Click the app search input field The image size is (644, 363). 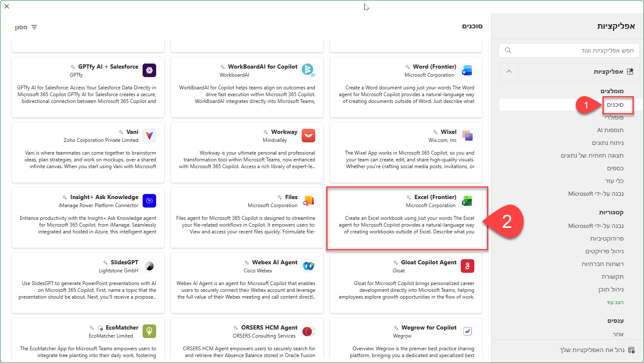pos(569,50)
